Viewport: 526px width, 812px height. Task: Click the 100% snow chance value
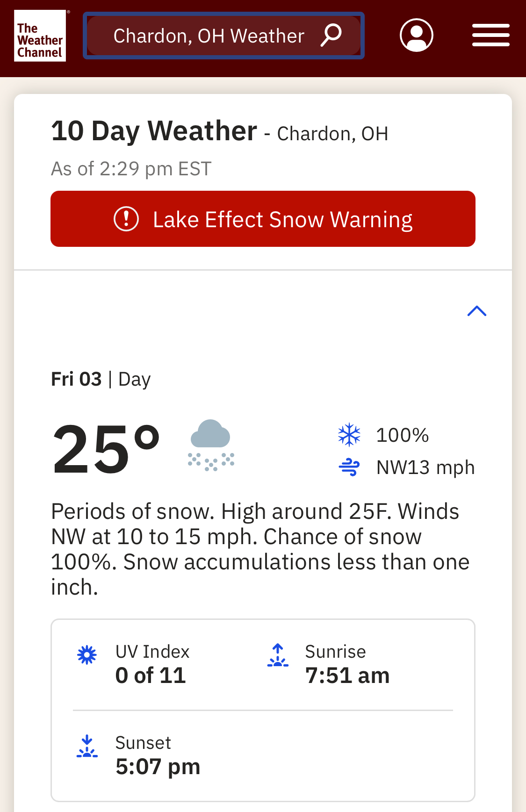(403, 435)
